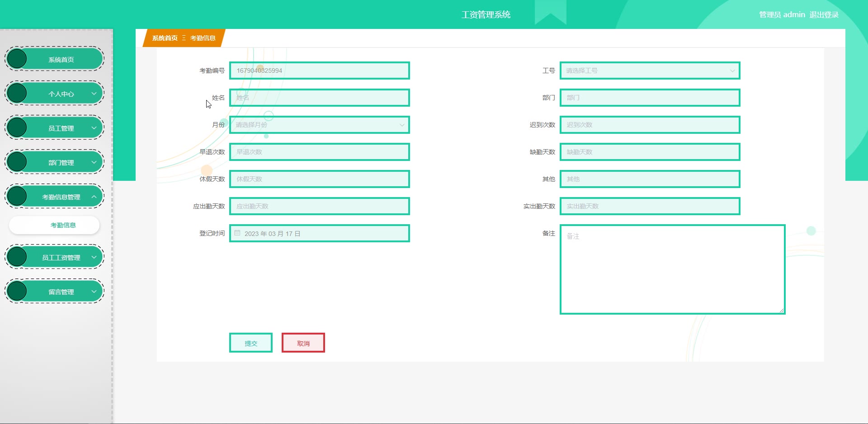
Task: Open 员工管理 sidebar menu
Action: (x=54, y=128)
